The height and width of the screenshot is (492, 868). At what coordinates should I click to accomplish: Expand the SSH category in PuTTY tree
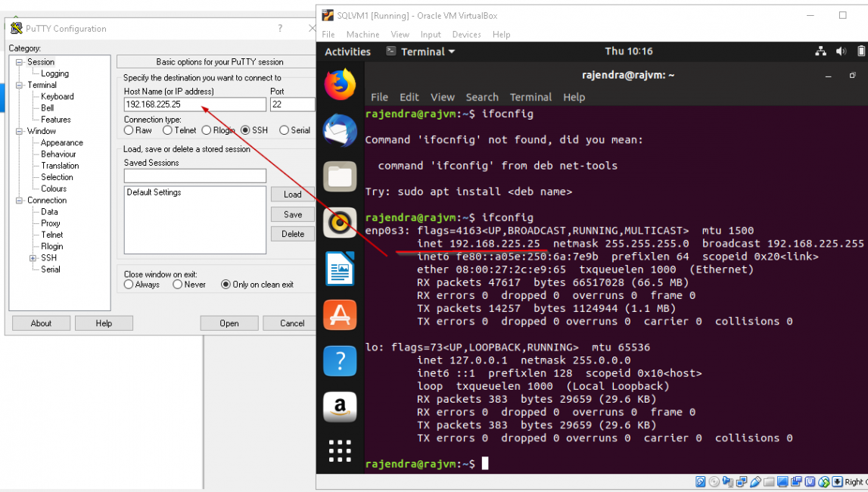[x=31, y=257]
